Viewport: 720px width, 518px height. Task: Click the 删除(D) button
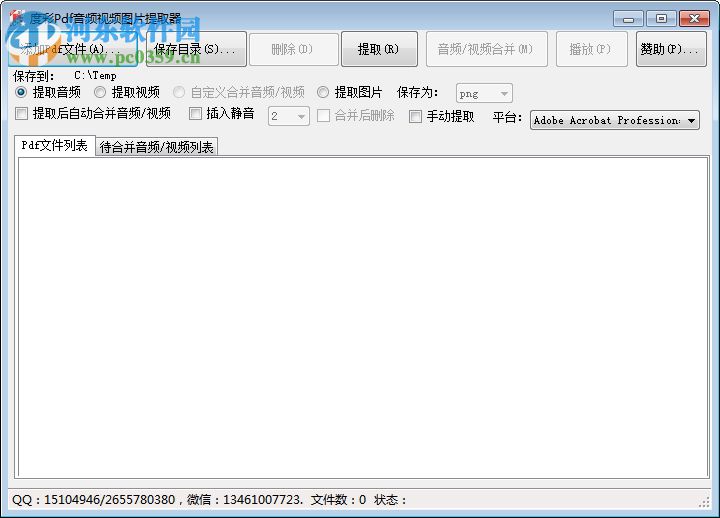[292, 49]
